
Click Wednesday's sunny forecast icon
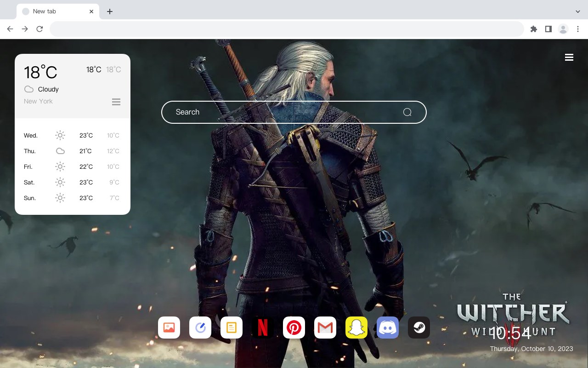click(60, 135)
